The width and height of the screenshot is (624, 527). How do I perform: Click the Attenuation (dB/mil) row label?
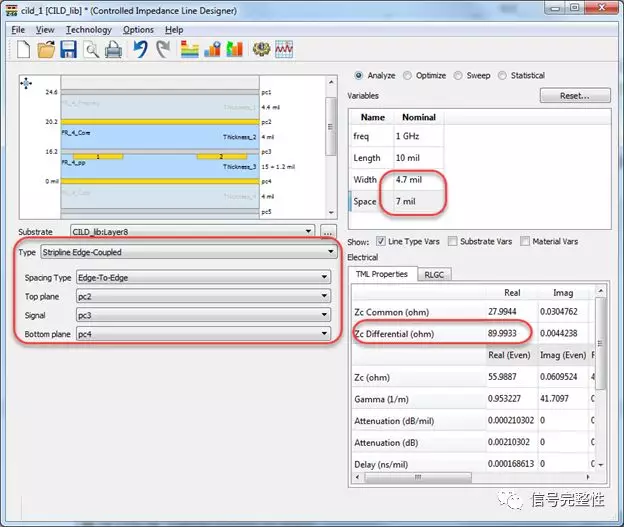(x=394, y=421)
